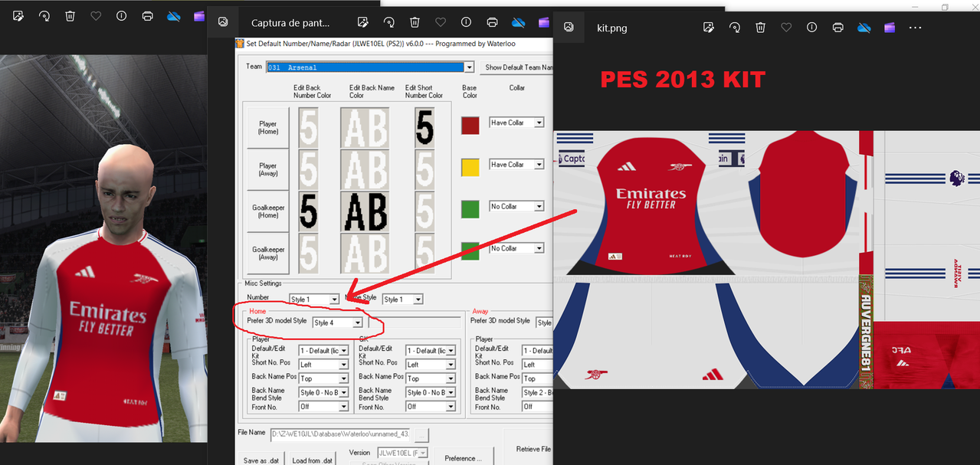
Task: Delete the image in Captura de pant window
Action: pyautogui.click(x=415, y=22)
